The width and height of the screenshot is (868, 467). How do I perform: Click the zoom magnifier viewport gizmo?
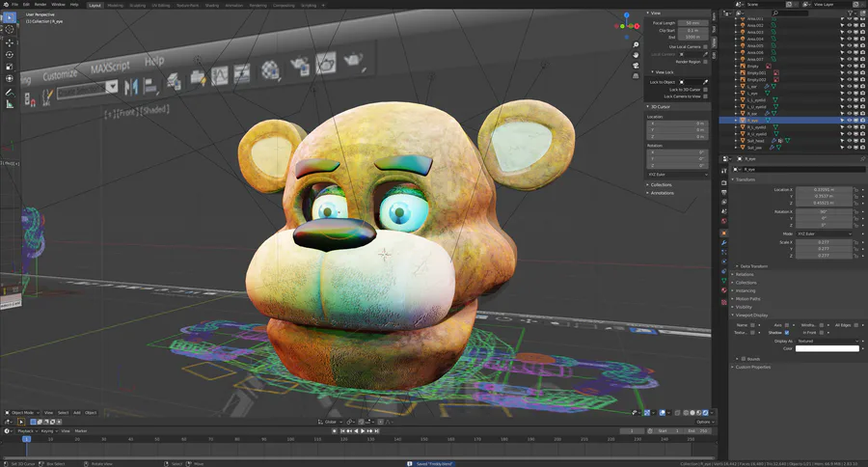click(x=636, y=45)
